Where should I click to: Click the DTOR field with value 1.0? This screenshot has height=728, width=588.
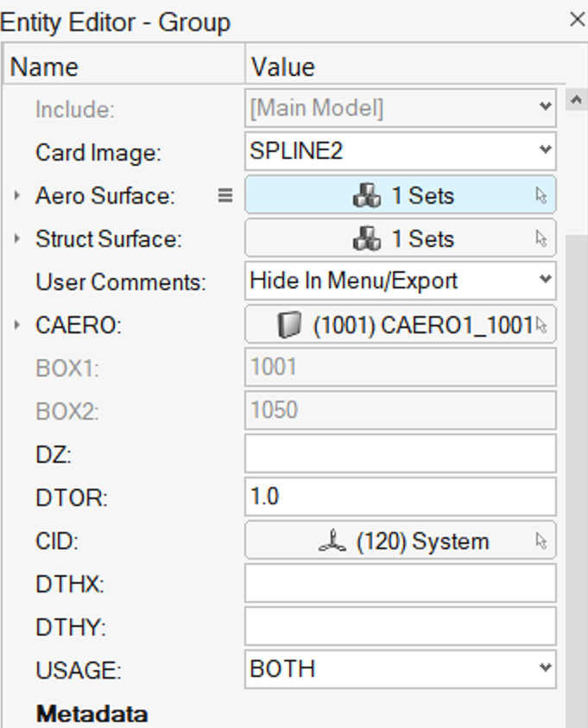tap(401, 497)
